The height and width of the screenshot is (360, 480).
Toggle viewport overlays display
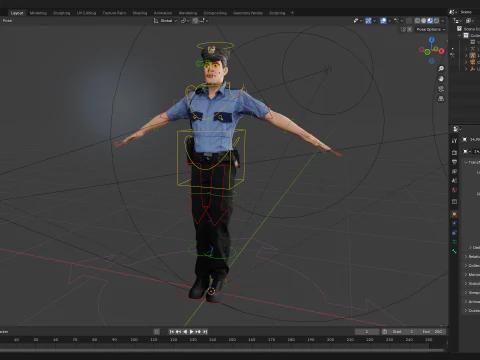pos(383,21)
